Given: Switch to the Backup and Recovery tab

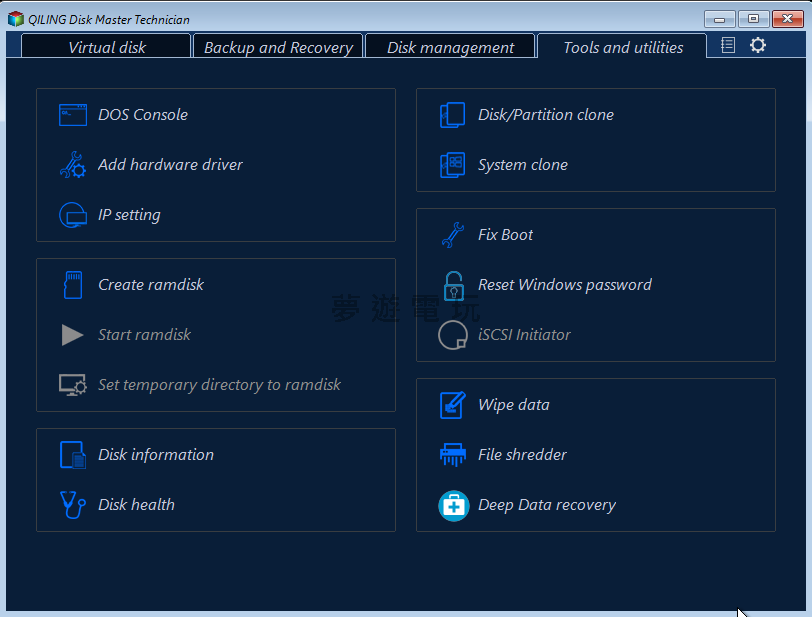Looking at the screenshot, I should 278,47.
